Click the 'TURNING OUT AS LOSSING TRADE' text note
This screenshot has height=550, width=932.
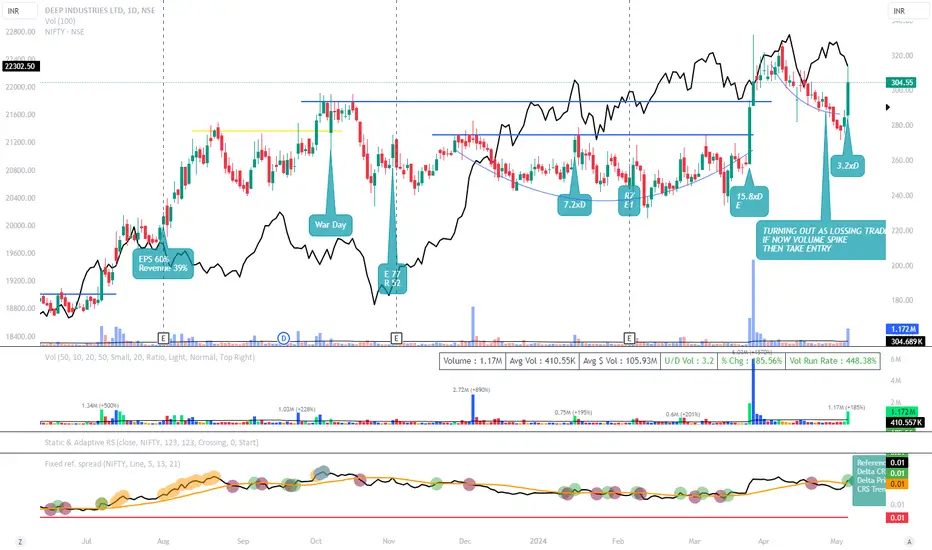pos(821,240)
